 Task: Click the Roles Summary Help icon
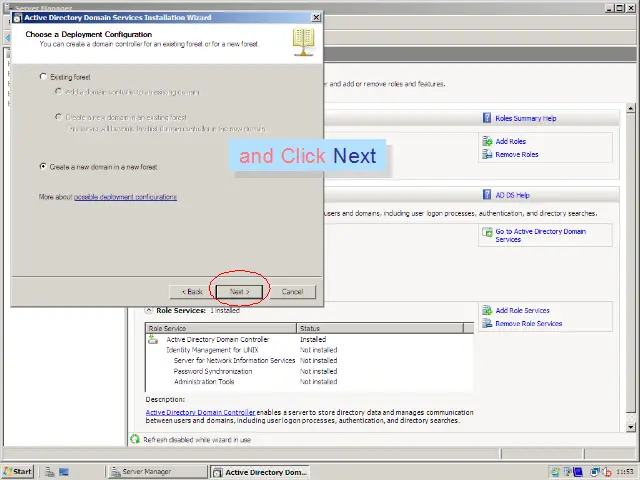pos(487,118)
